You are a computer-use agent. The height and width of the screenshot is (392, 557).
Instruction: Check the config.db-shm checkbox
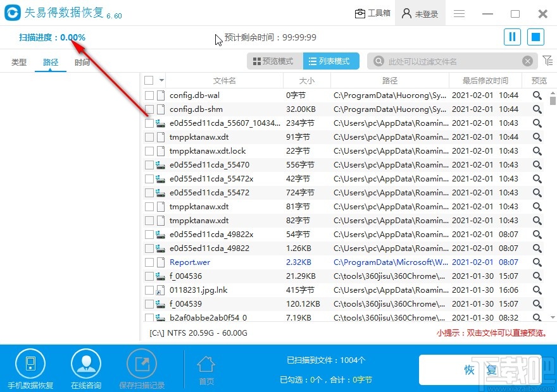tap(149, 109)
